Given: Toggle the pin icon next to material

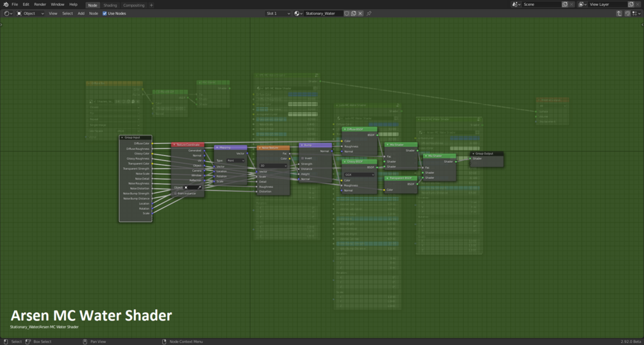Looking at the screenshot, I should tap(369, 13).
